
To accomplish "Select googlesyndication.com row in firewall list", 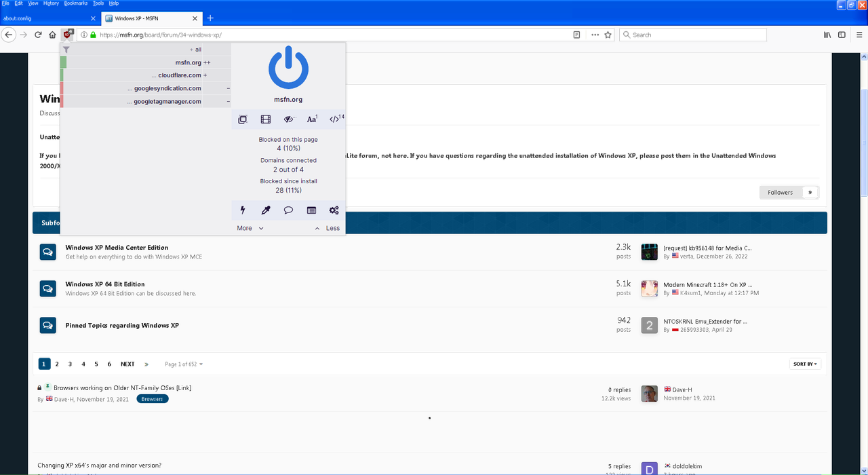I will tap(146, 88).
